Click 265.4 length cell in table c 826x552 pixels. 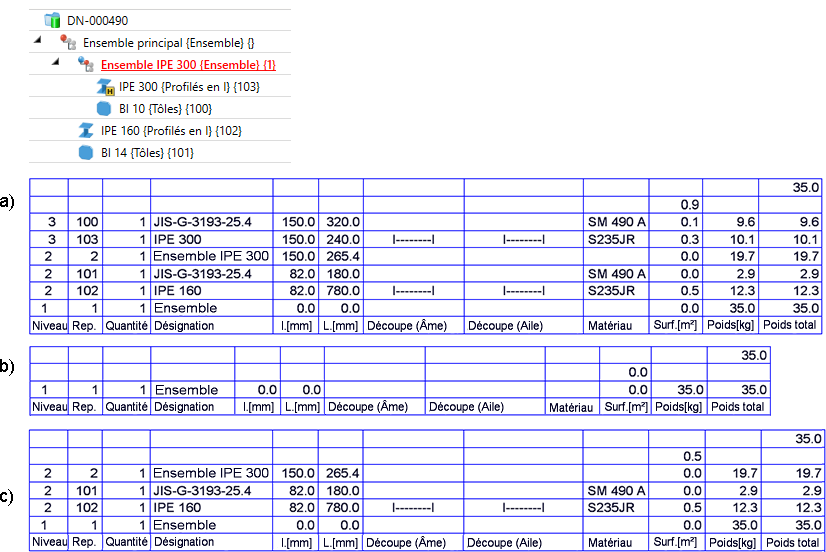tap(342, 473)
